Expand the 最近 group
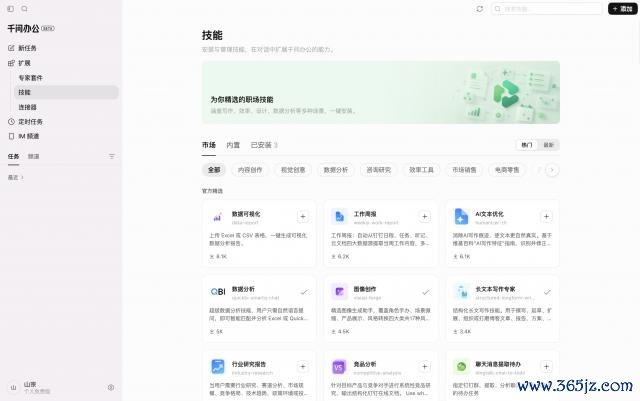 (16, 177)
